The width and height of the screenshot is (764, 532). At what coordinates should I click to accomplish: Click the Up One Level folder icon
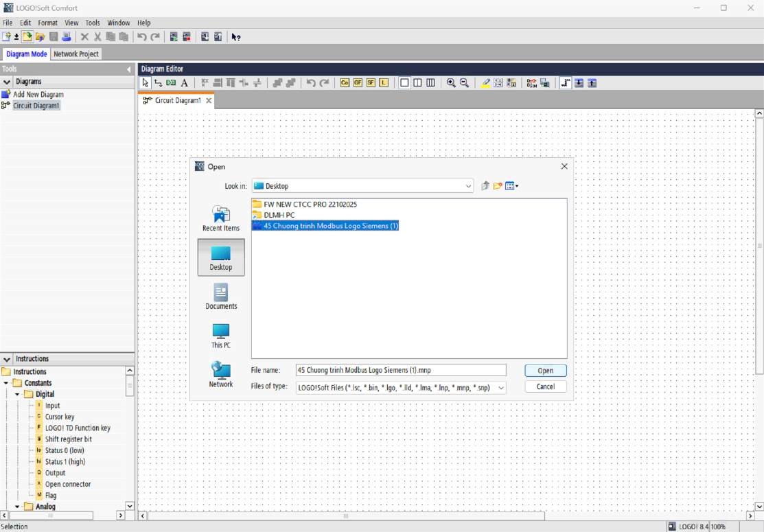pyautogui.click(x=485, y=186)
